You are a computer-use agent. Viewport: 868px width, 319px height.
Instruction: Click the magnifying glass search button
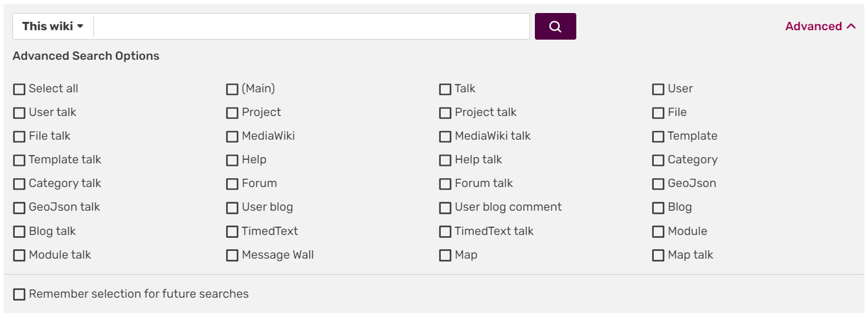tap(555, 27)
